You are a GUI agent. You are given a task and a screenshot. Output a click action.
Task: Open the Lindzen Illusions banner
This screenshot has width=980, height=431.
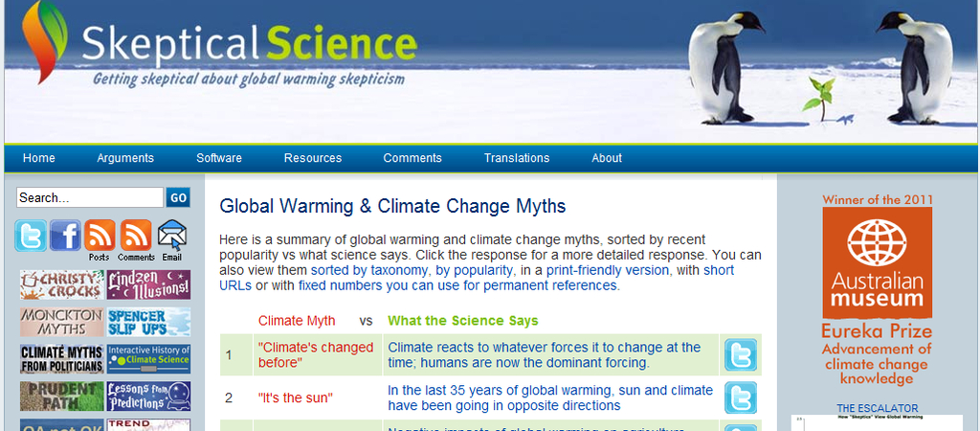point(148,284)
